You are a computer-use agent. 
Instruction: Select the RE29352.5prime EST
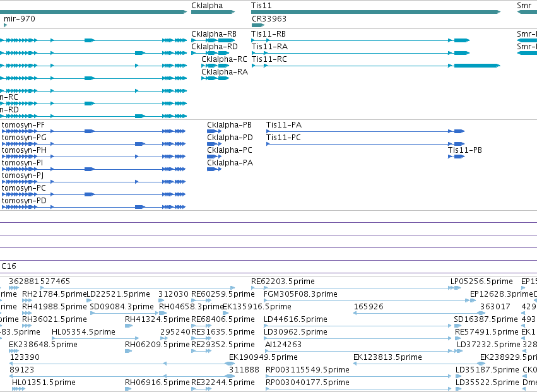[201, 351]
